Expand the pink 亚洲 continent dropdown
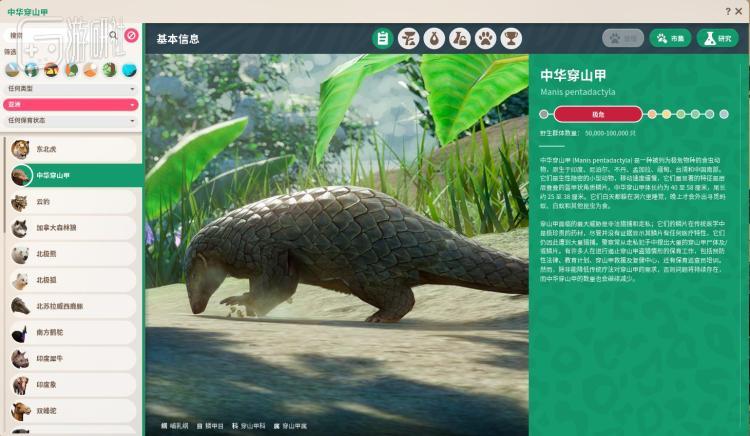Image resolution: width=750 pixels, height=436 pixels. [x=71, y=105]
